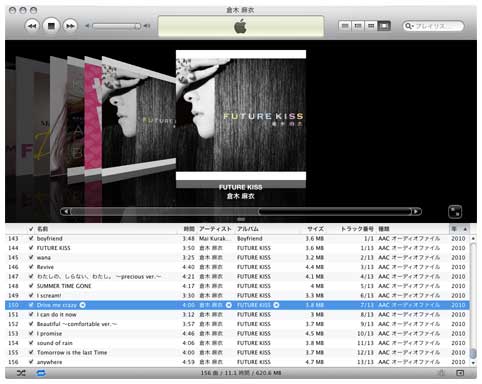The width and height of the screenshot is (482, 384).
Task: Enter Cover Flow full screen mode
Action: click(455, 211)
